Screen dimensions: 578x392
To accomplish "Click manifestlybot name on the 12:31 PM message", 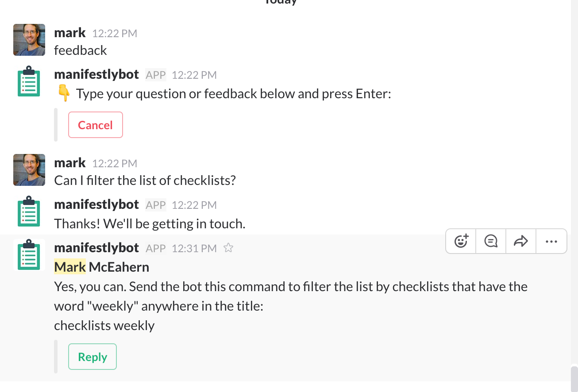I will pos(96,248).
